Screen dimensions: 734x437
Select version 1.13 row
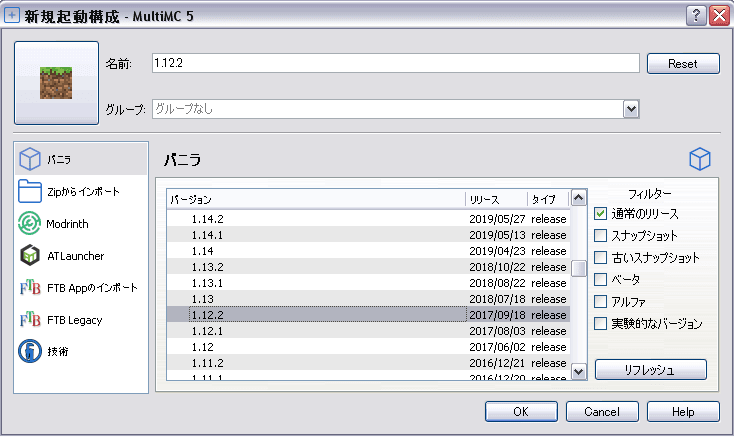point(368,299)
